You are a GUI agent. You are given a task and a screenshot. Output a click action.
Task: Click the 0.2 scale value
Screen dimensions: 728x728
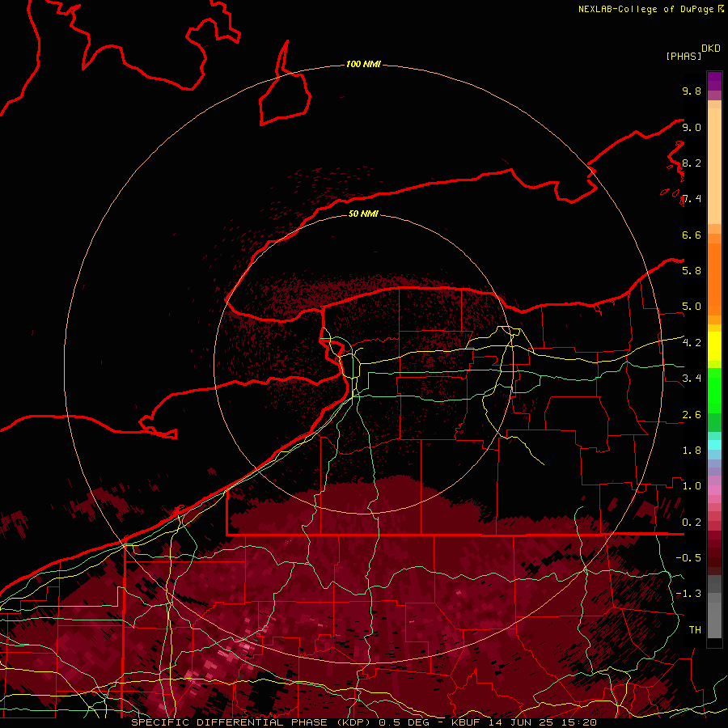pyautogui.click(x=692, y=523)
